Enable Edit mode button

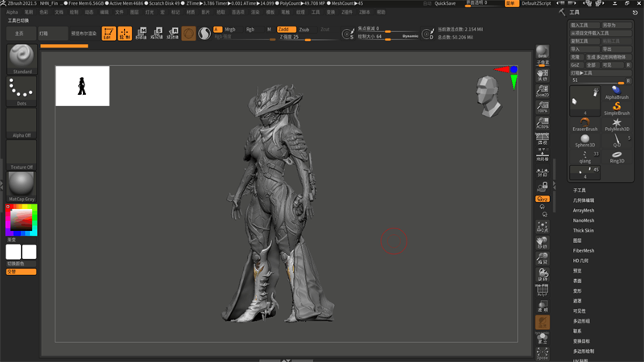109,33
